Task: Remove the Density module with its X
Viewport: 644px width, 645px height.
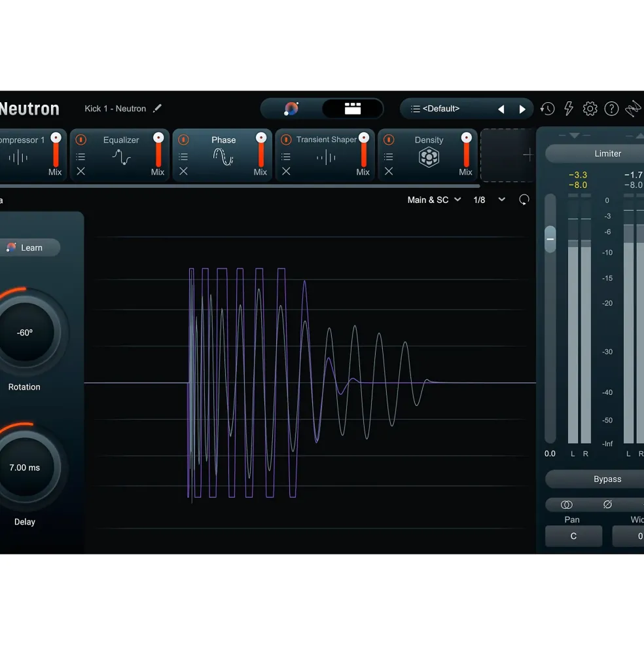Action: 389,171
